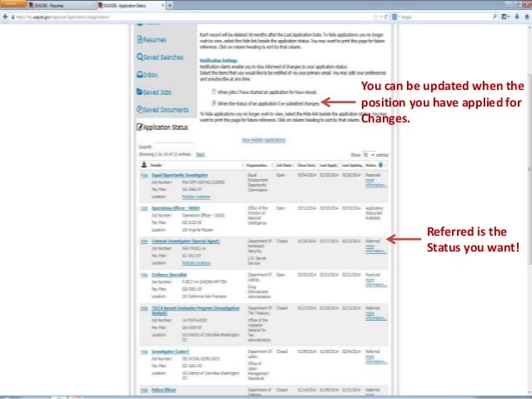Open Multiple Locations for Criminal Investigator

point(196,262)
